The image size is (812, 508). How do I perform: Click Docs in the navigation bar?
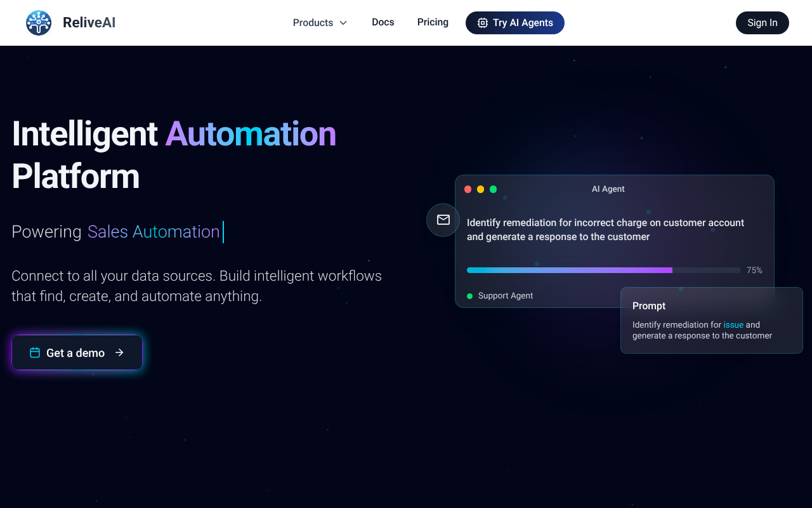click(x=383, y=22)
